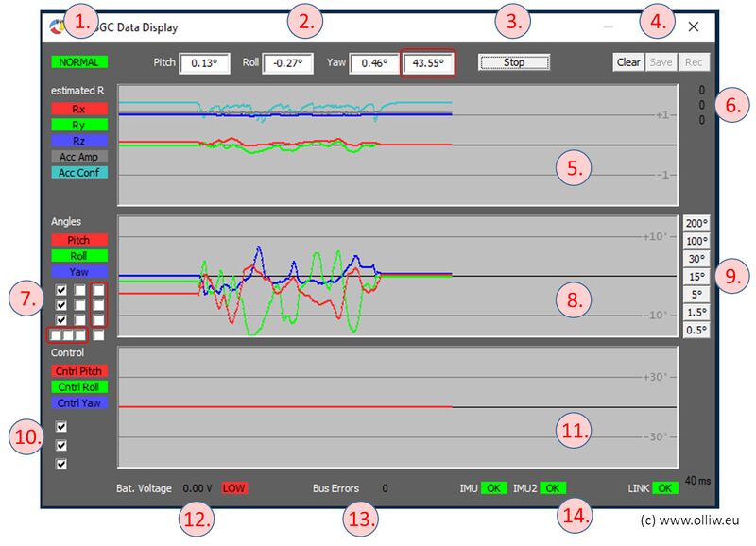
Task: Click the red Rx legend swatch
Action: tap(80, 110)
